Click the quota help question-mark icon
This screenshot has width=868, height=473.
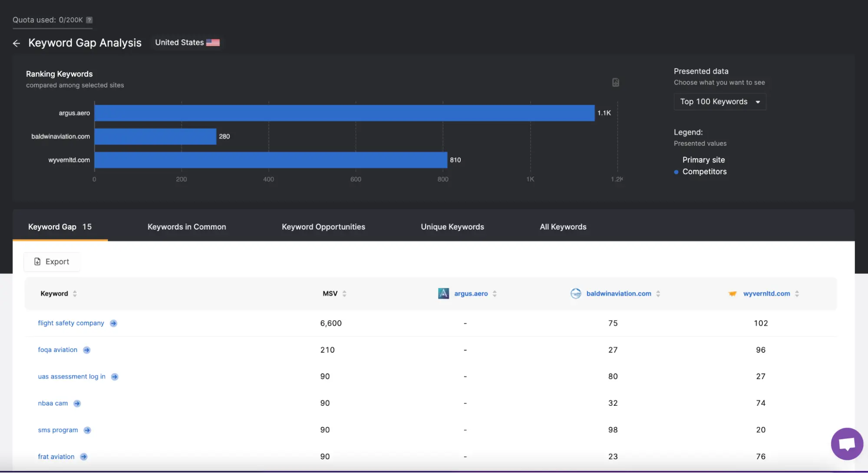coord(89,20)
